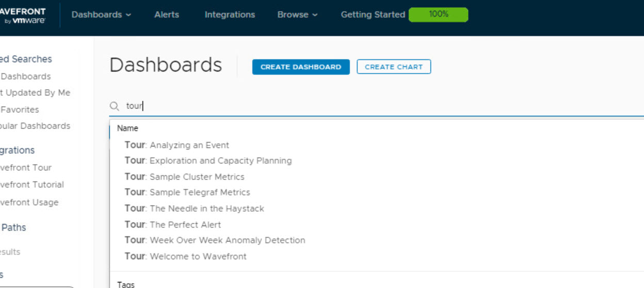Click the Getting Started link
644x288 pixels.
(x=373, y=14)
